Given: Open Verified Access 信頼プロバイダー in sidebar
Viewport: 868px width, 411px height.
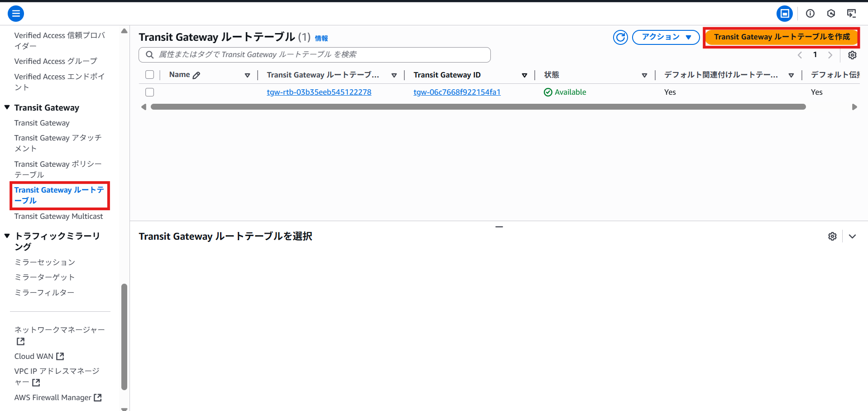Looking at the screenshot, I should pos(60,40).
